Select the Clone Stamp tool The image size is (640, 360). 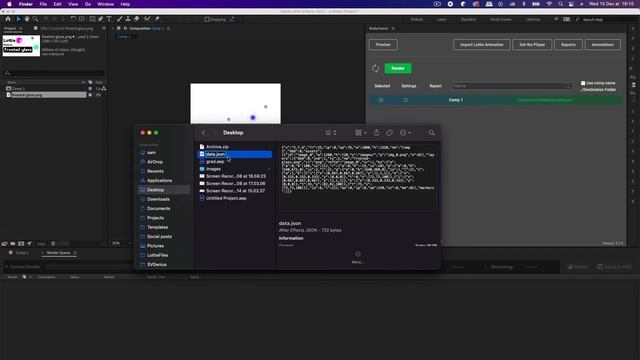[128, 19]
